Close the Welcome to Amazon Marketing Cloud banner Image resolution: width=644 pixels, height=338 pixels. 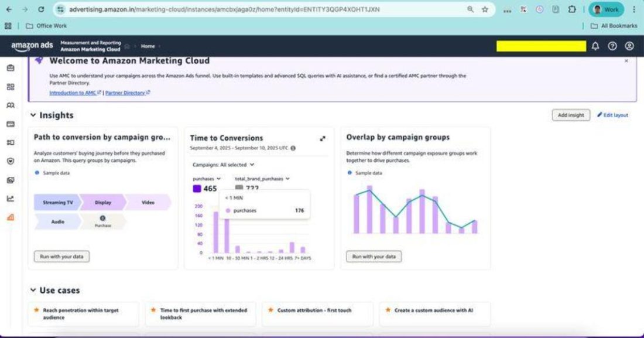pos(626,61)
